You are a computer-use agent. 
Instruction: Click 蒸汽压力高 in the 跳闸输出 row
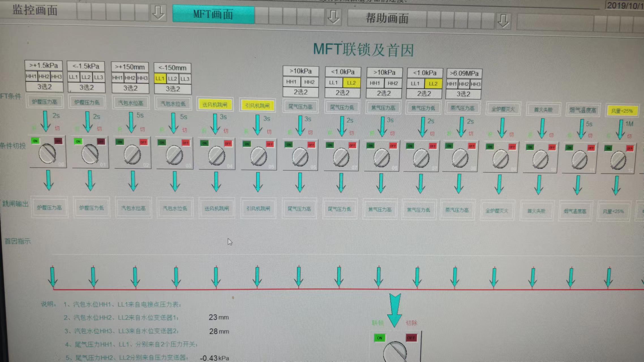point(457,210)
